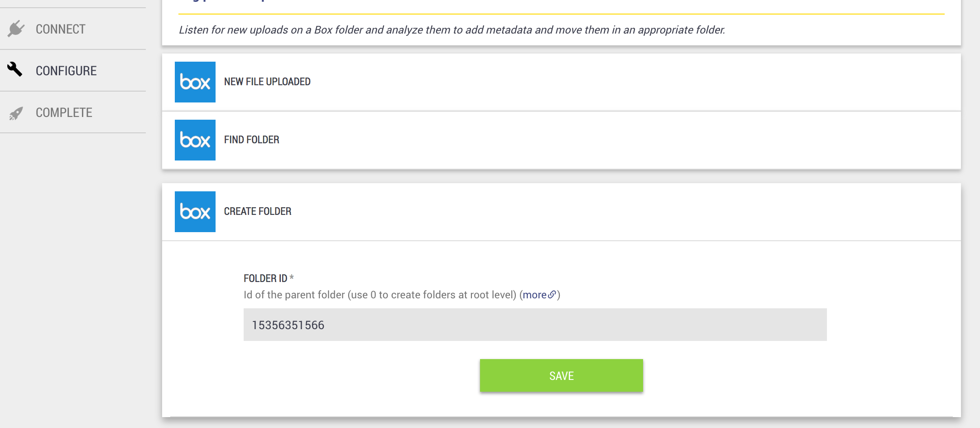Image resolution: width=980 pixels, height=428 pixels.
Task: Click the plug icon beside Connect
Action: (16, 29)
